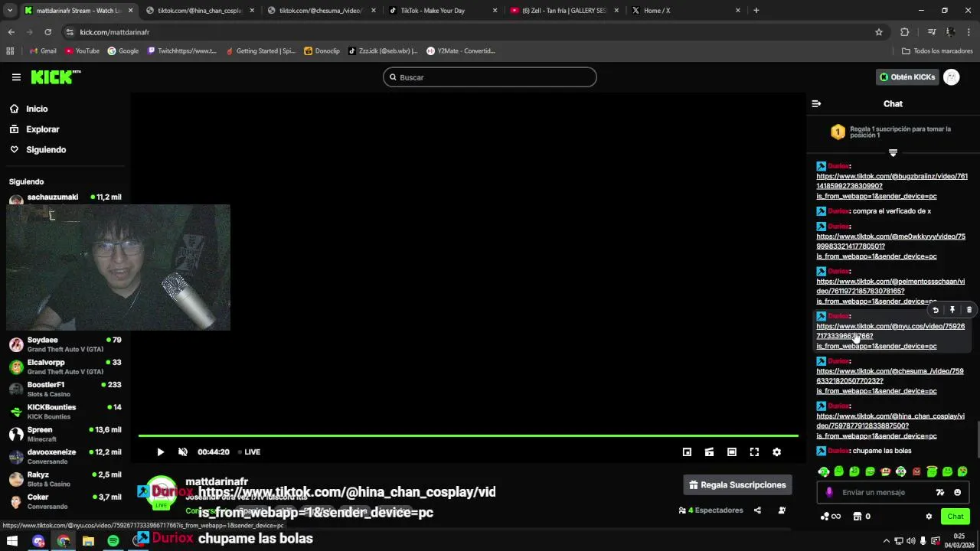Open the chesuma_ TikTok link
The height and width of the screenshot is (551, 980).
click(x=890, y=381)
